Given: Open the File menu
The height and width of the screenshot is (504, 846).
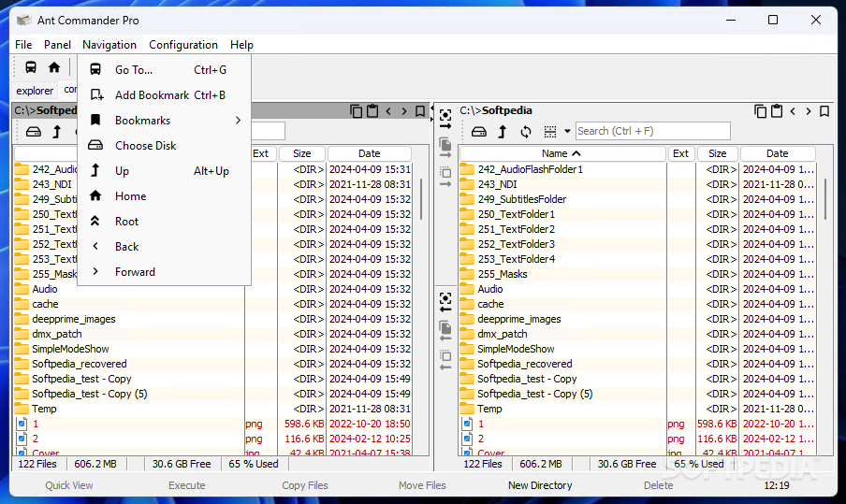Looking at the screenshot, I should (23, 45).
